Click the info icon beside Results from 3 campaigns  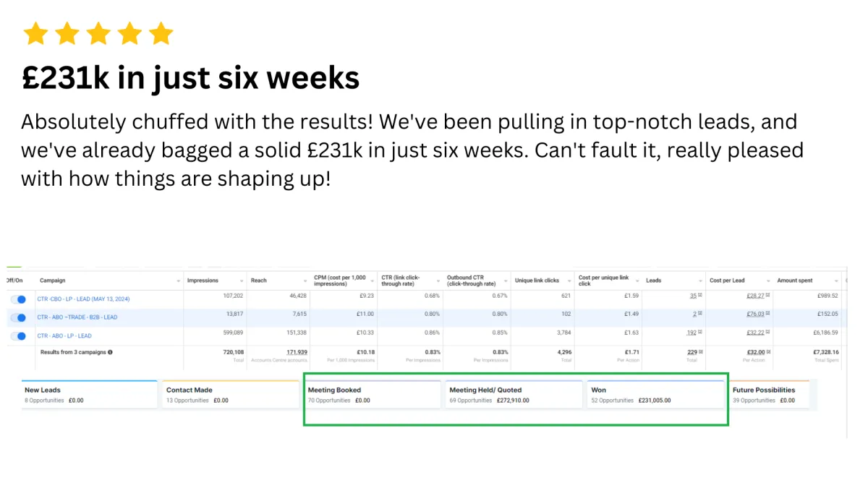[111, 352]
